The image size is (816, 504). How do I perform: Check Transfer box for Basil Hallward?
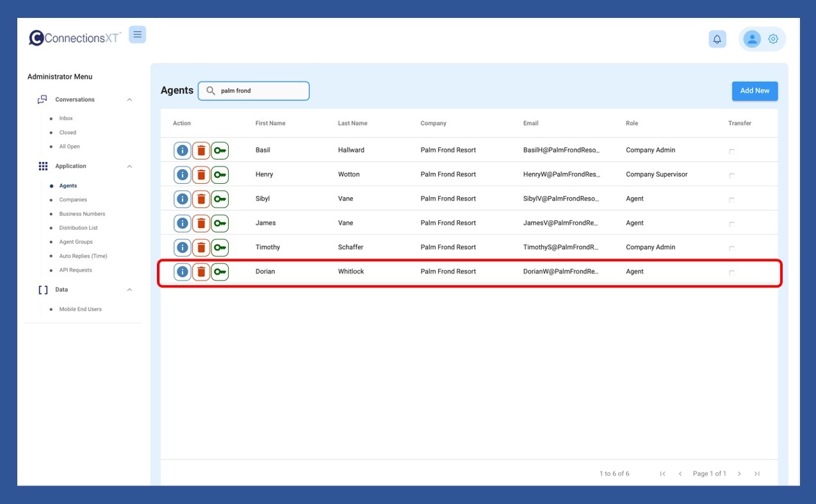coord(731,151)
